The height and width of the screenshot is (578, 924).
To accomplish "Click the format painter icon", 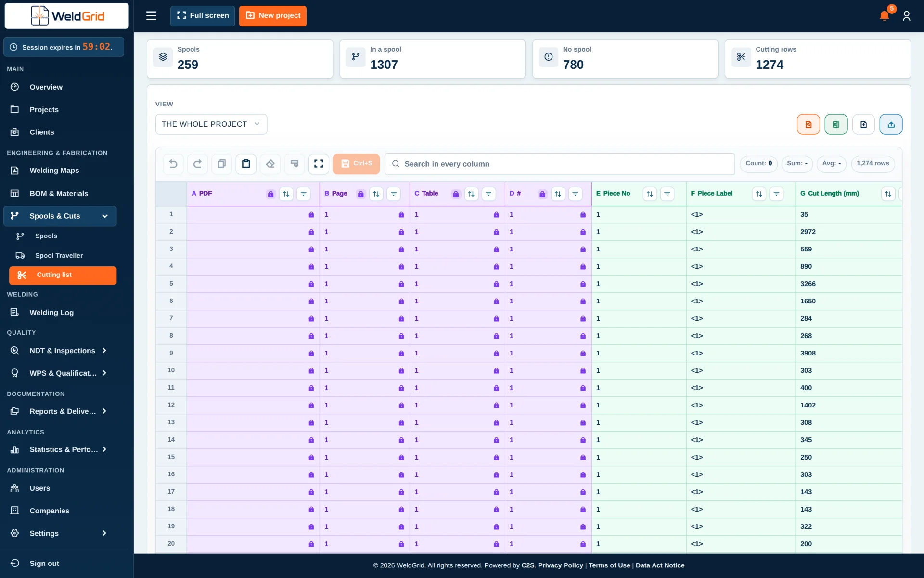I will [x=295, y=164].
